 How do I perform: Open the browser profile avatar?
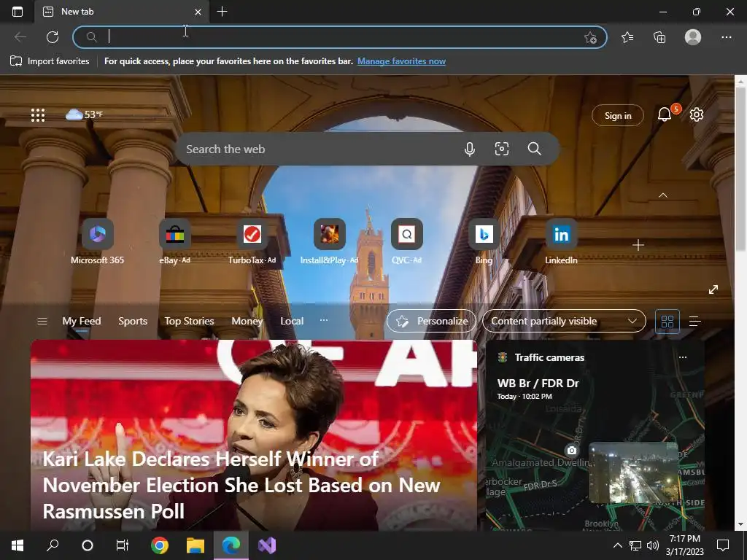[x=693, y=36]
